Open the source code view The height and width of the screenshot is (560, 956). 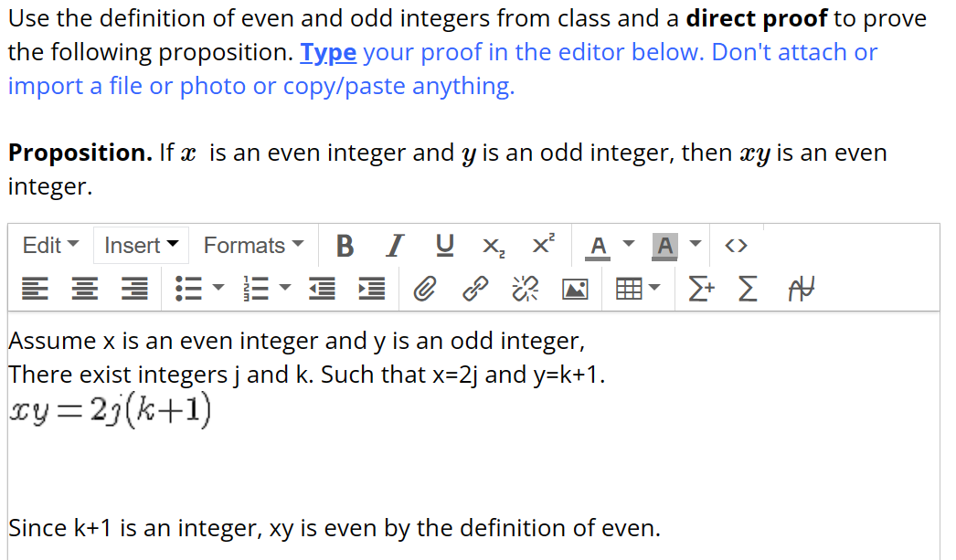[737, 245]
